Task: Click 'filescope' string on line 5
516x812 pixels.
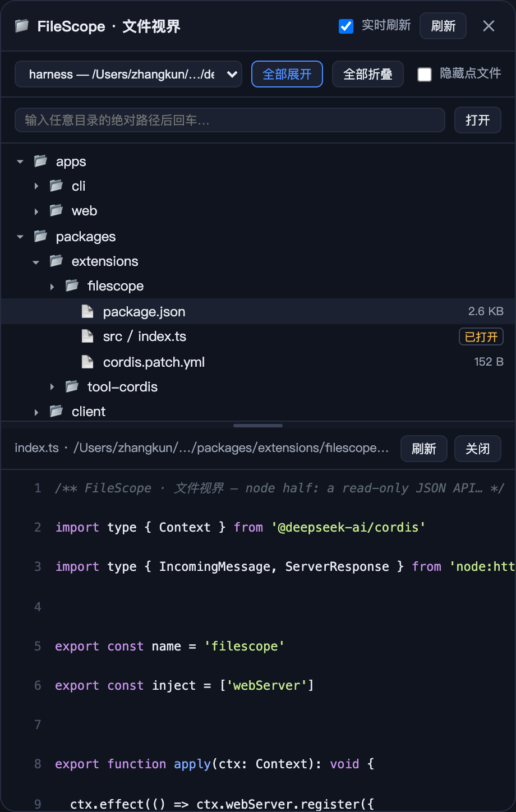Action: [x=244, y=646]
